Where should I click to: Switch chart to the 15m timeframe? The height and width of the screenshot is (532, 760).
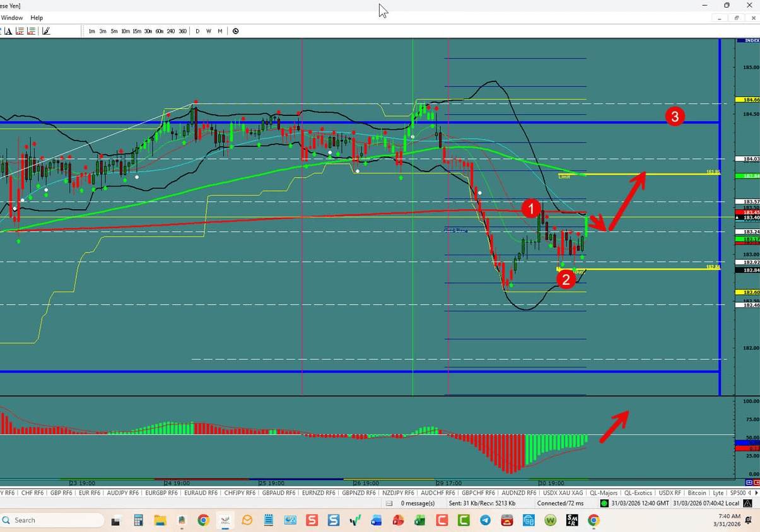137,30
